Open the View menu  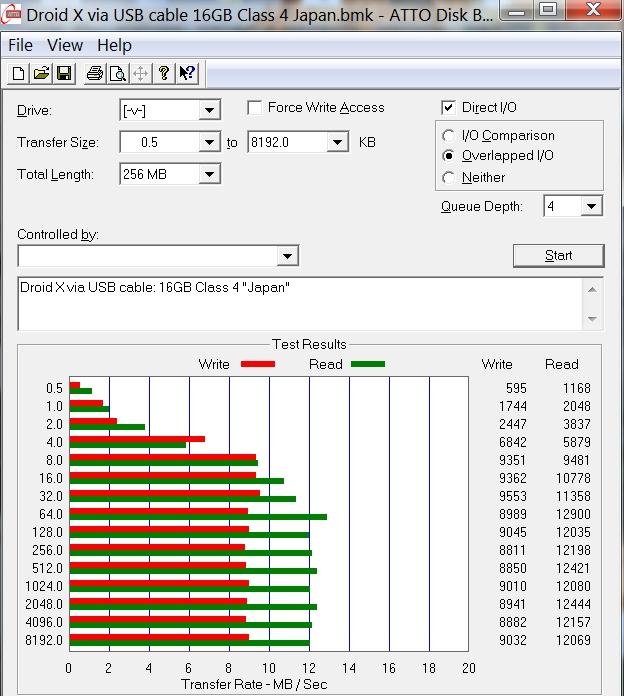click(65, 45)
